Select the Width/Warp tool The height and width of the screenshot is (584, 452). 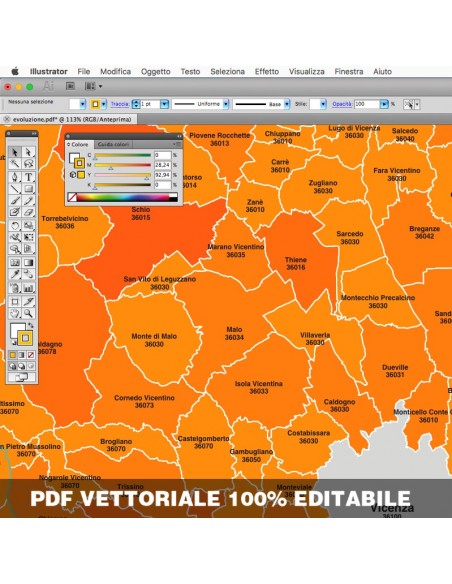click(x=15, y=237)
